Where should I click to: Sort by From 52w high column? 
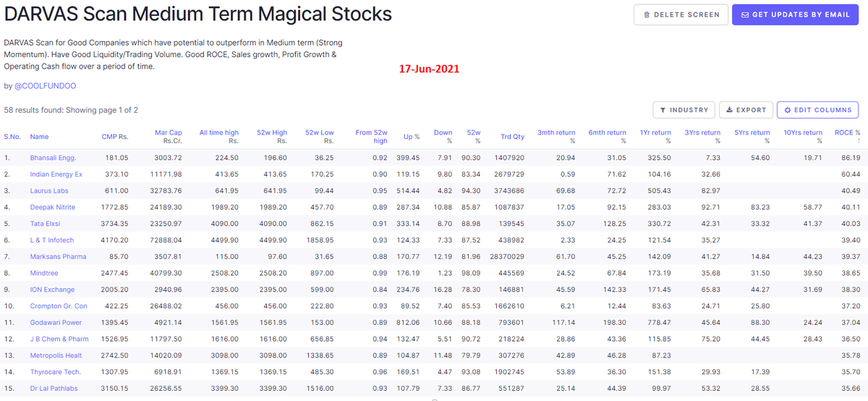372,137
